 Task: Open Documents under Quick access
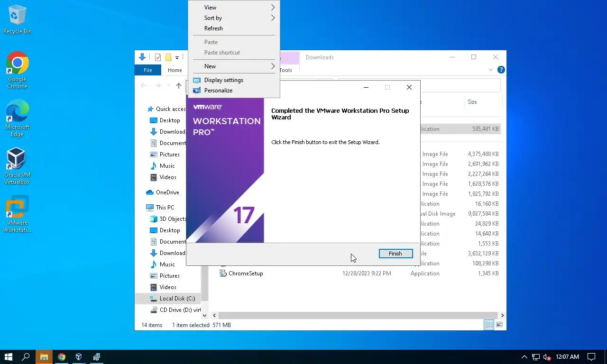click(x=168, y=143)
